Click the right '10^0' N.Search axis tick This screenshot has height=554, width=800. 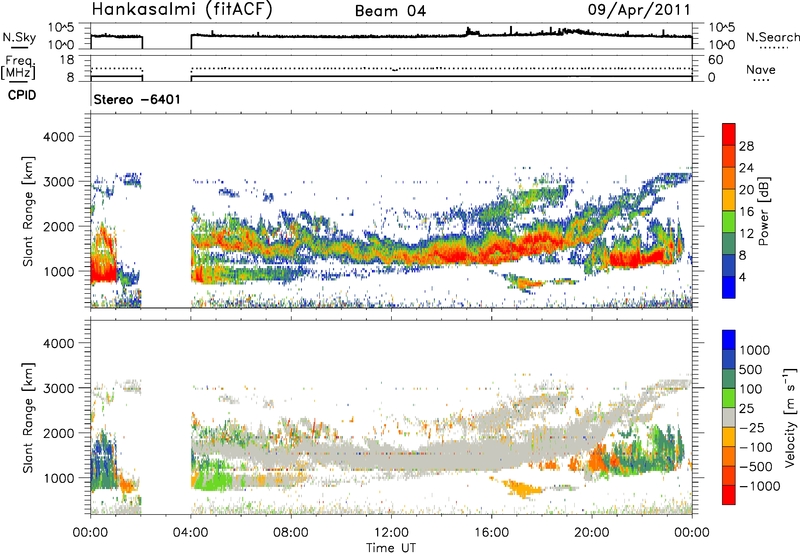click(721, 45)
